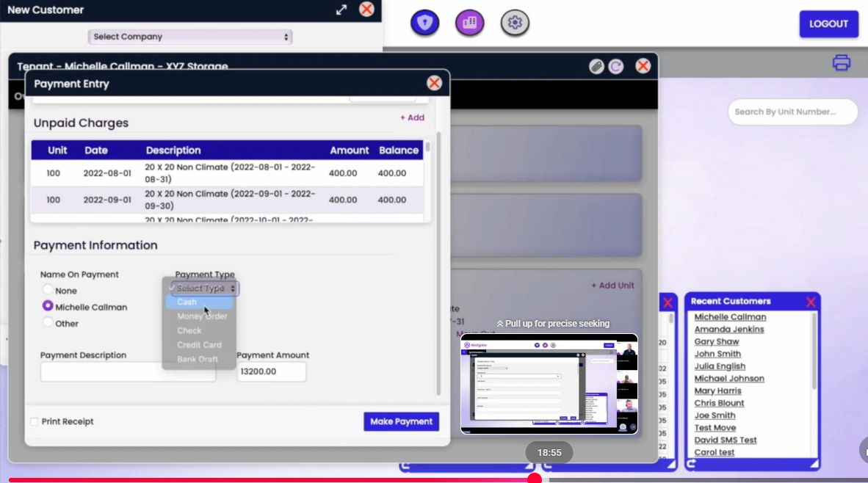Select the None radio button
This screenshot has height=483, width=868.
point(48,289)
